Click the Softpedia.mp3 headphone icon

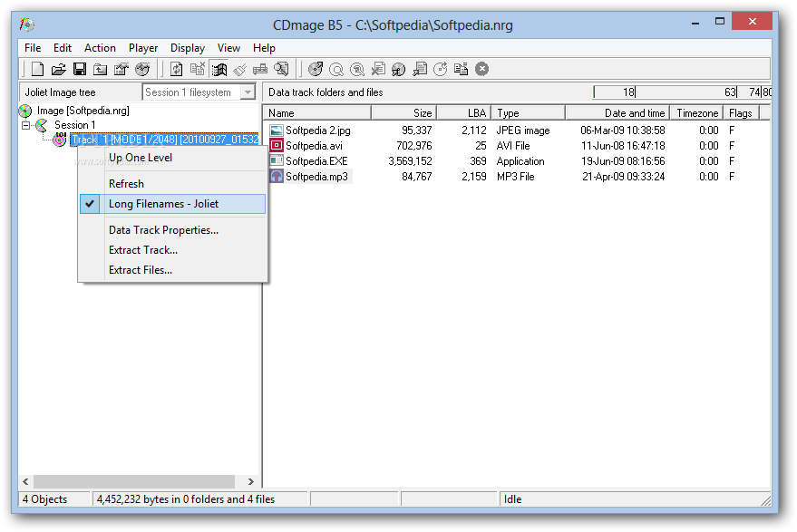tap(276, 177)
